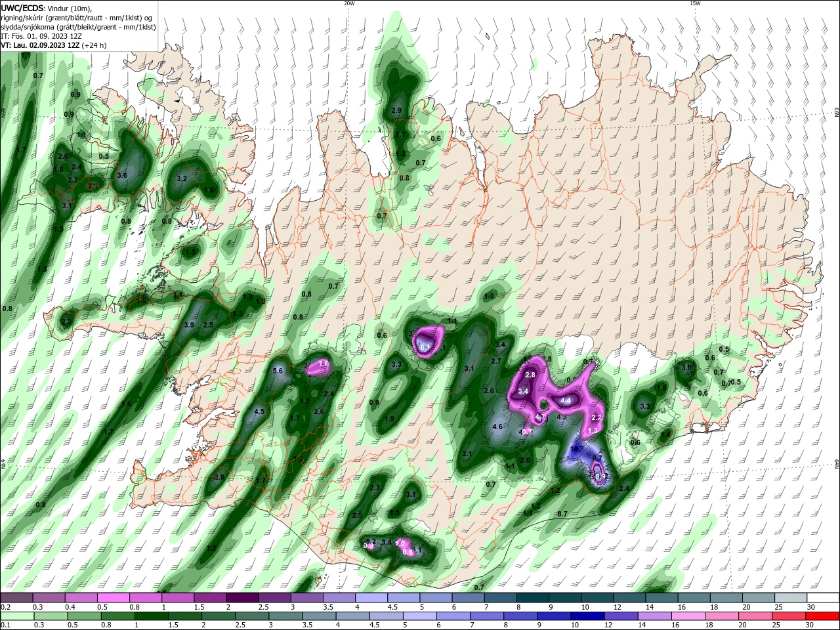840x630 pixels.
Task: Click the '10.7' value in the blue area
Action: [577, 450]
